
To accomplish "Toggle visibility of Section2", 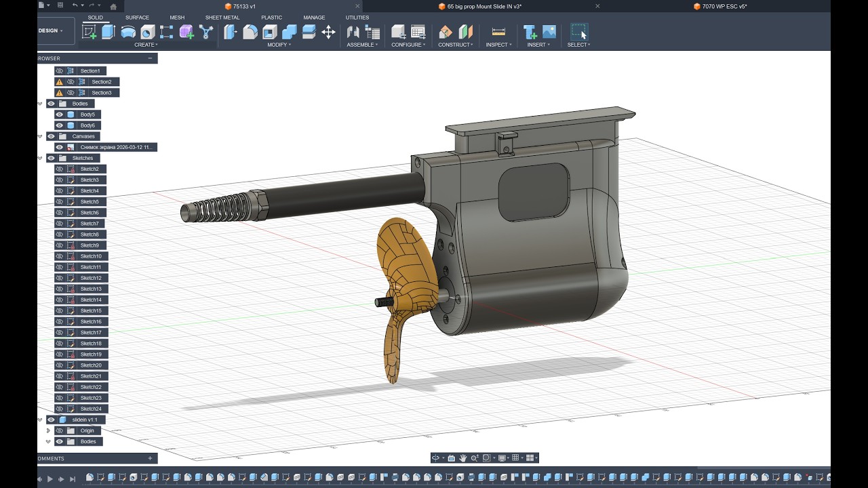I will (71, 81).
